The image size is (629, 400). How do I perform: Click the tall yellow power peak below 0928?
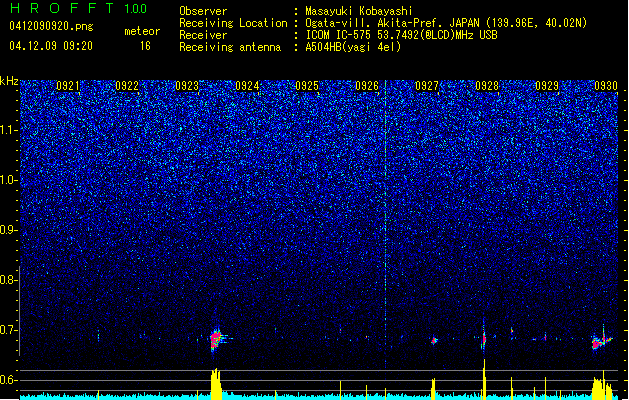pyautogui.click(x=484, y=379)
